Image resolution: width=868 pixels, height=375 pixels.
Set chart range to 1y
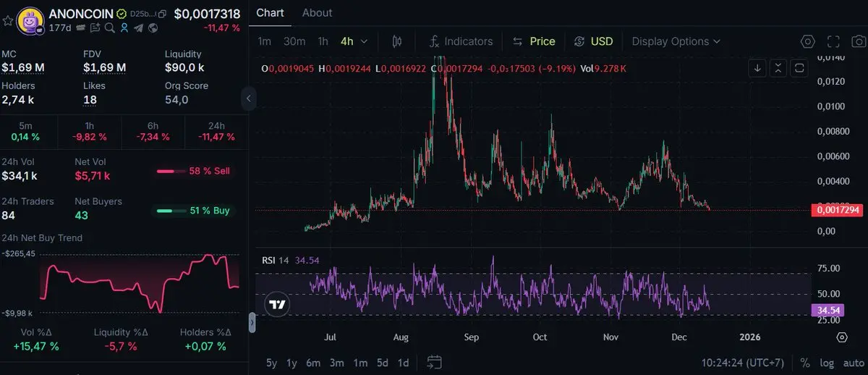[292, 363]
